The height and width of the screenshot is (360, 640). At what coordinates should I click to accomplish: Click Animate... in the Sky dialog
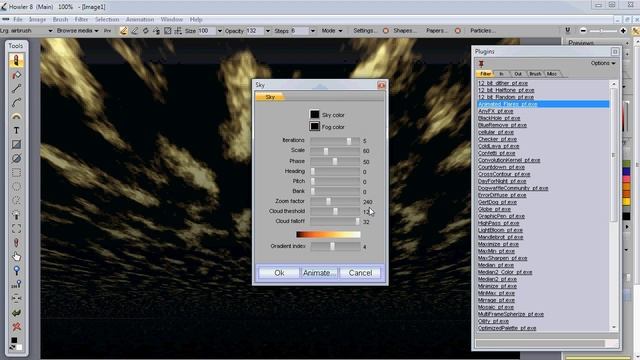[x=320, y=273]
